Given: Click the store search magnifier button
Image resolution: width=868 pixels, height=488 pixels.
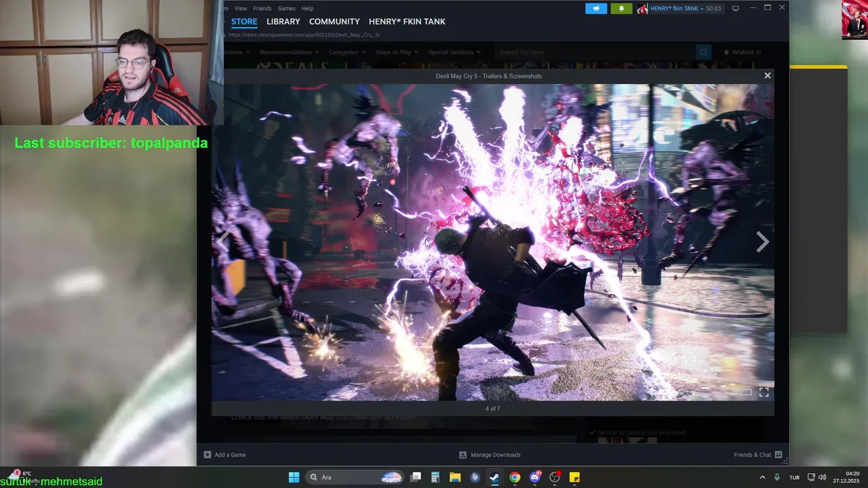Looking at the screenshot, I should [x=704, y=52].
